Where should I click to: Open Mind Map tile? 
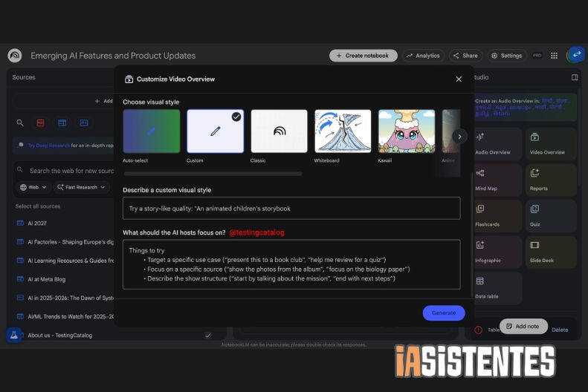tap(497, 180)
